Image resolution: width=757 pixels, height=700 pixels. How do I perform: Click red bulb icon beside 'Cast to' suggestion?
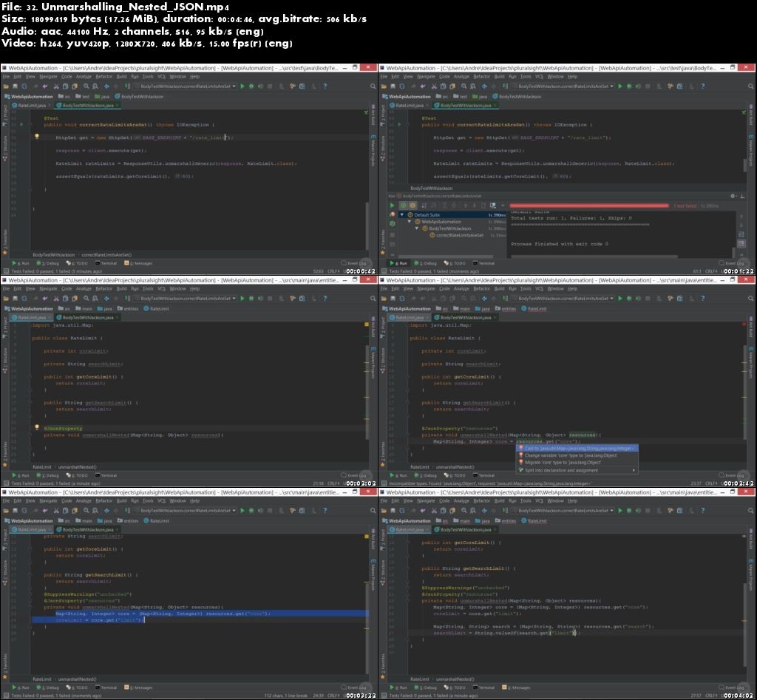[x=520, y=448]
